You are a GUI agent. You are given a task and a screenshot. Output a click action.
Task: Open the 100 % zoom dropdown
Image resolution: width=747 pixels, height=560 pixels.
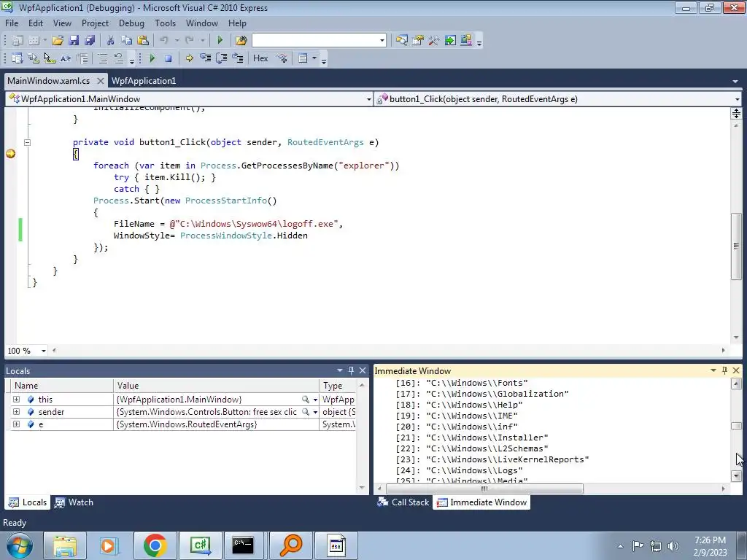[43, 351]
